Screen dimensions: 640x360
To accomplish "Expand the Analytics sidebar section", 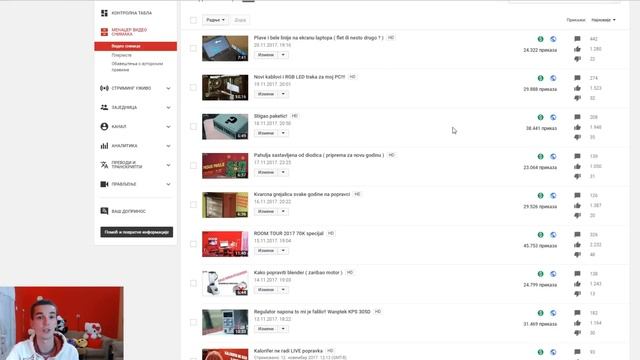I will (168, 146).
